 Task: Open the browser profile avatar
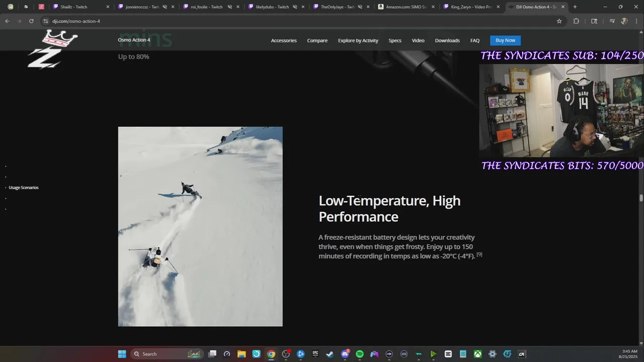tap(624, 21)
